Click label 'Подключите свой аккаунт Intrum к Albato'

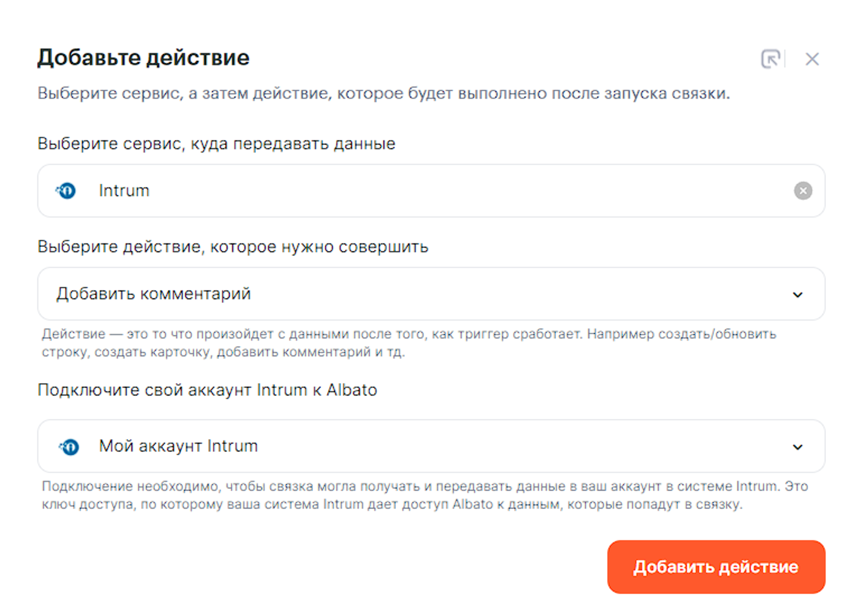click(x=207, y=390)
